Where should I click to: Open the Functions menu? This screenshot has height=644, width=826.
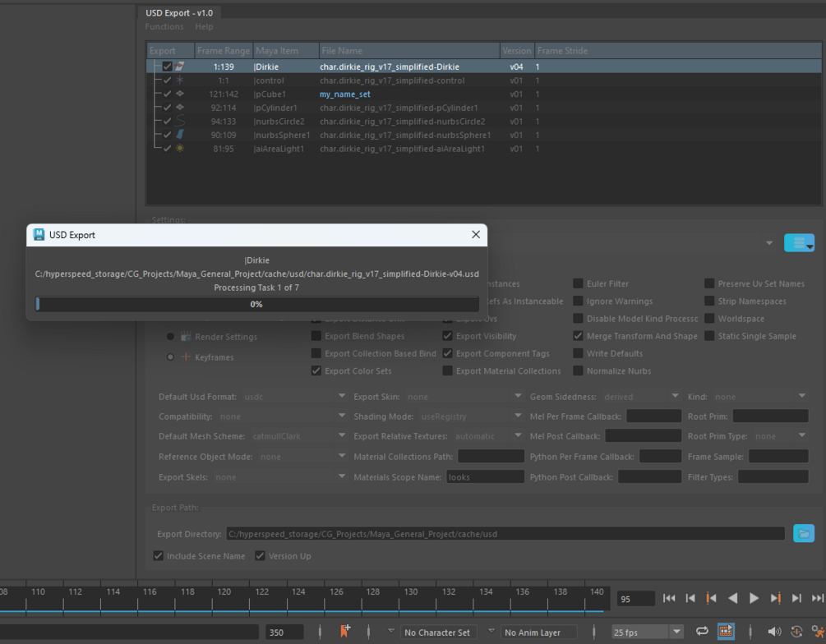pyautogui.click(x=164, y=27)
